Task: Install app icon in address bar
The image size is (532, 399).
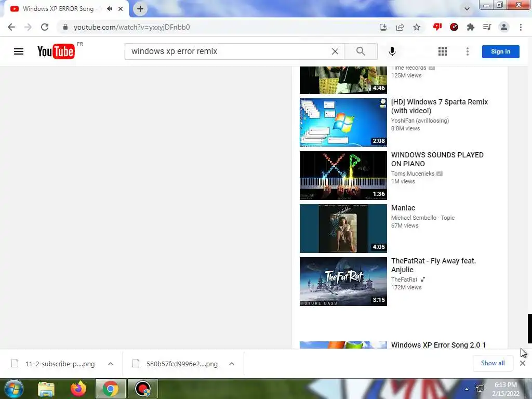Action: [383, 27]
